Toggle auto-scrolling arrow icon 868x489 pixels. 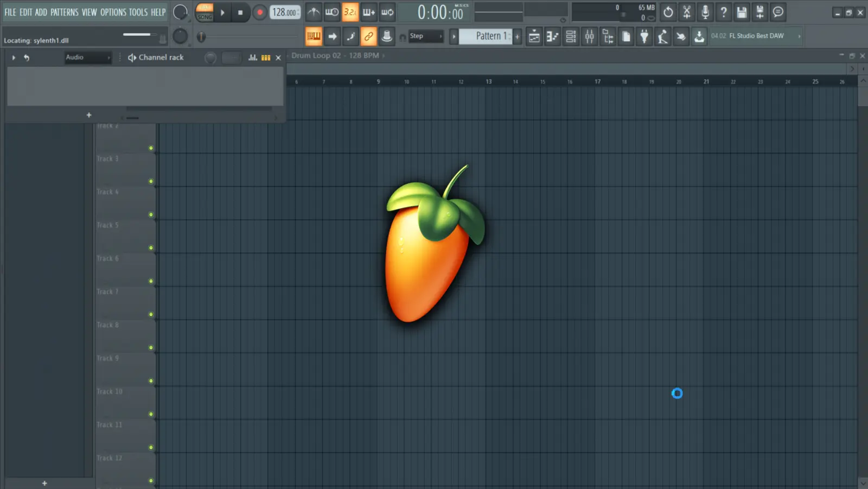pos(332,36)
